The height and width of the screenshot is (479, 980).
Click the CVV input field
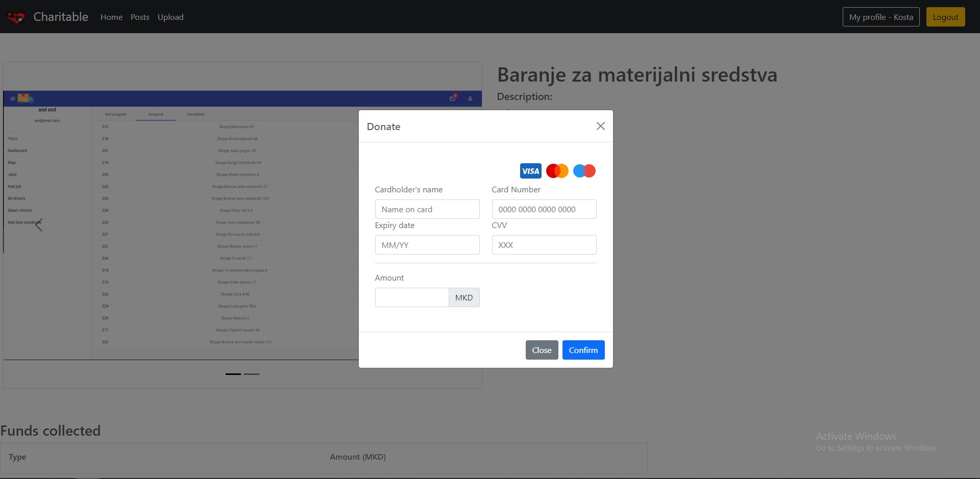pyautogui.click(x=544, y=245)
